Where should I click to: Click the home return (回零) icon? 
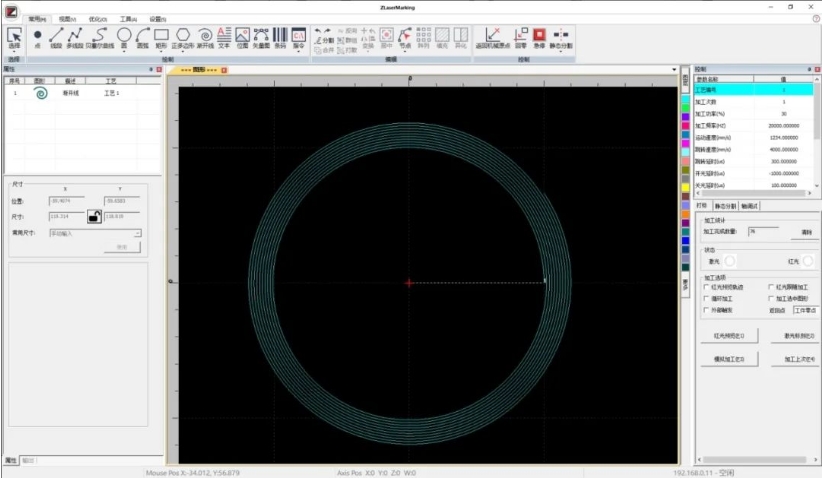[x=521, y=38]
